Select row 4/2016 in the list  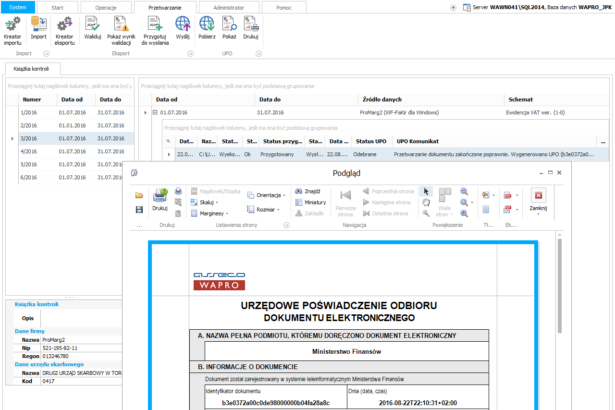76,151
